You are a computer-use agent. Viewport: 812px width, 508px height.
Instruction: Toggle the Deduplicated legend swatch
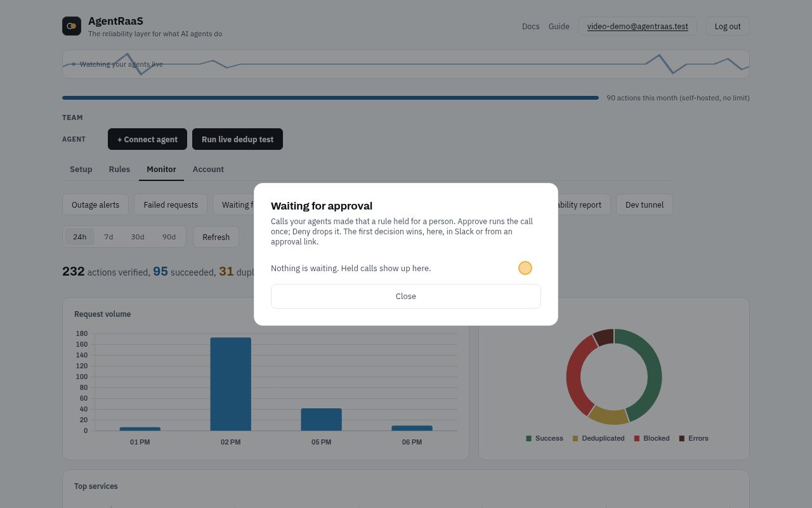(x=575, y=438)
